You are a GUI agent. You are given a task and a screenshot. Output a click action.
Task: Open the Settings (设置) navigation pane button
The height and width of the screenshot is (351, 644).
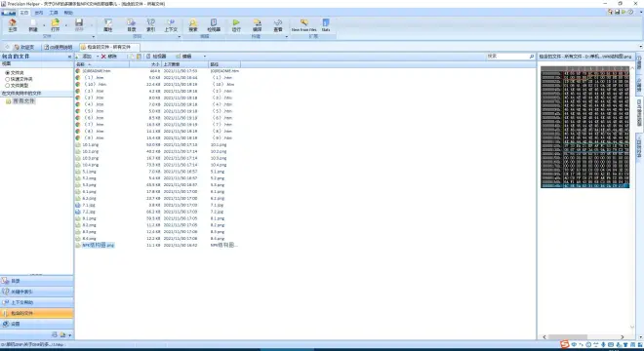(36, 324)
